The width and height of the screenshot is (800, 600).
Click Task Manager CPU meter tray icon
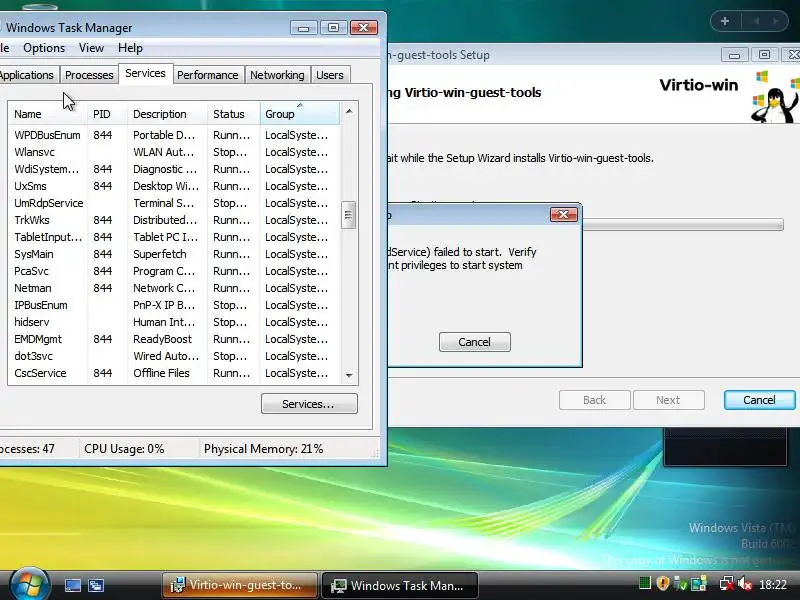point(645,583)
